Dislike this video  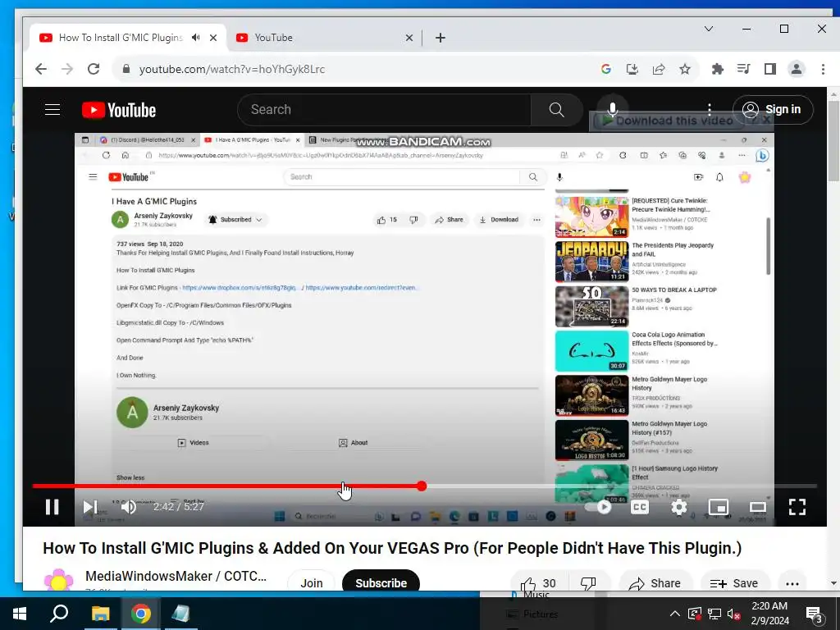588,583
